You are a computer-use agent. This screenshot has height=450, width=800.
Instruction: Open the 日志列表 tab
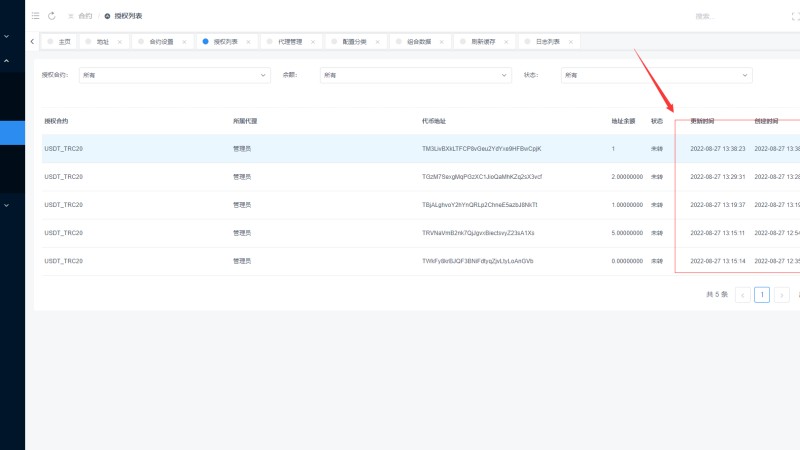coord(547,42)
